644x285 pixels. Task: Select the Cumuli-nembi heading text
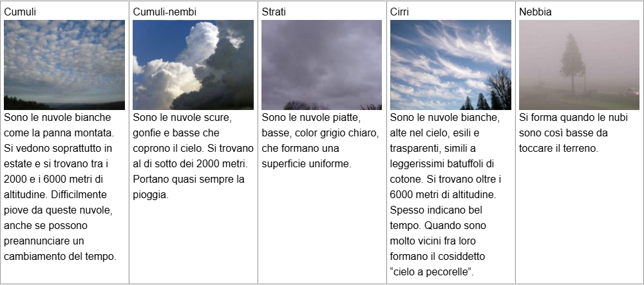[164, 12]
